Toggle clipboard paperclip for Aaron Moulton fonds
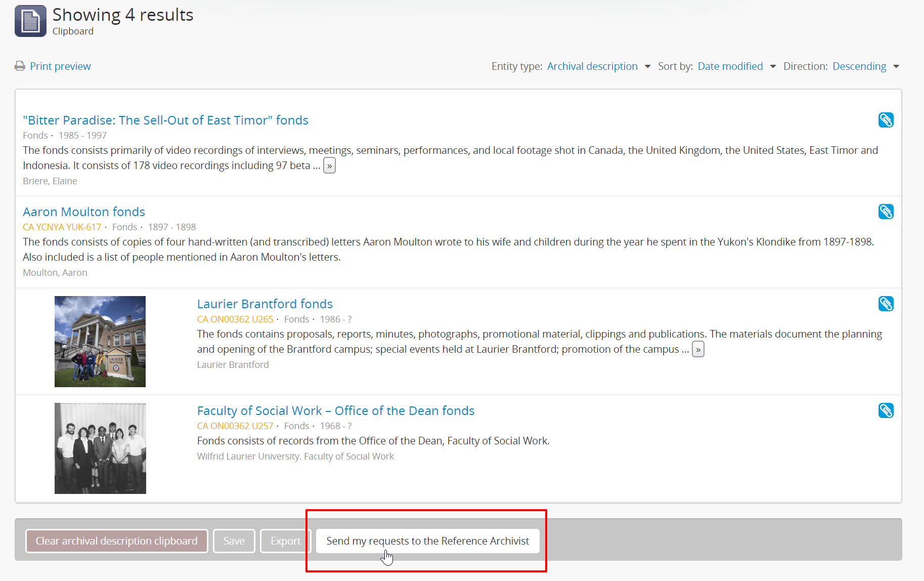Image resolution: width=924 pixels, height=581 pixels. 886,212
